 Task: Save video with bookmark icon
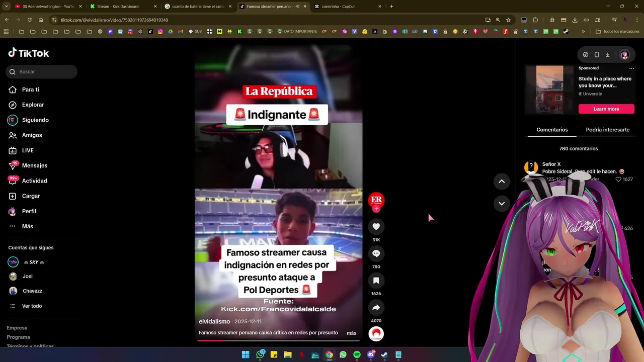pos(376,281)
